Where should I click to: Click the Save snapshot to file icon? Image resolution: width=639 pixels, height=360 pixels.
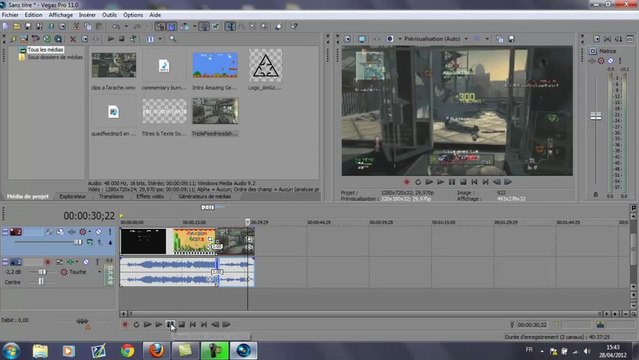[511, 39]
